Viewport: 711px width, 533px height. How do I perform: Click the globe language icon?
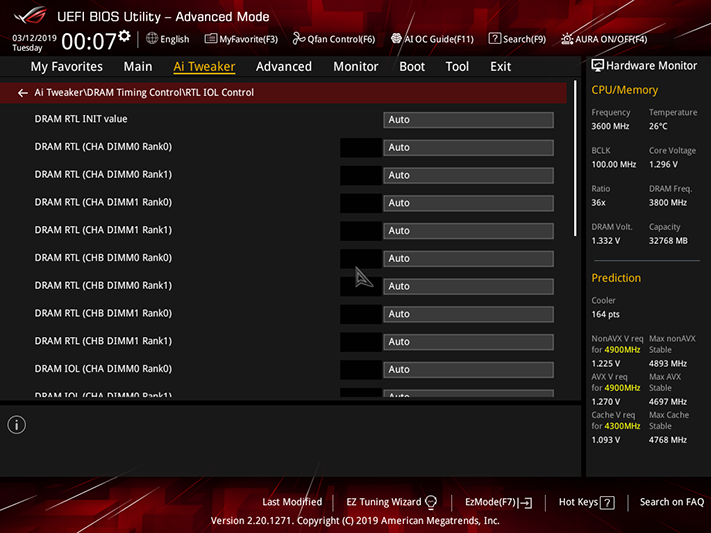(x=152, y=39)
